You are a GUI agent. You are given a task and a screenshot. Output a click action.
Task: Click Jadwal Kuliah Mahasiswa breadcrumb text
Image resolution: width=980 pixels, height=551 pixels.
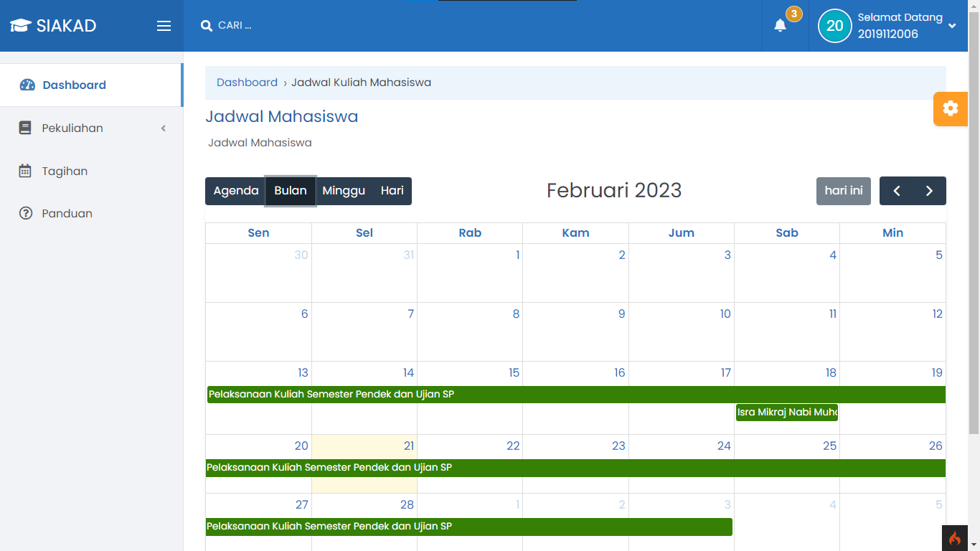[361, 83]
